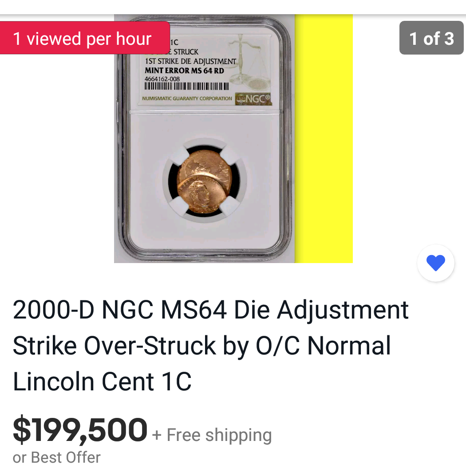Click the $199,500 price text
The height and width of the screenshot is (476, 466).
click(80, 430)
